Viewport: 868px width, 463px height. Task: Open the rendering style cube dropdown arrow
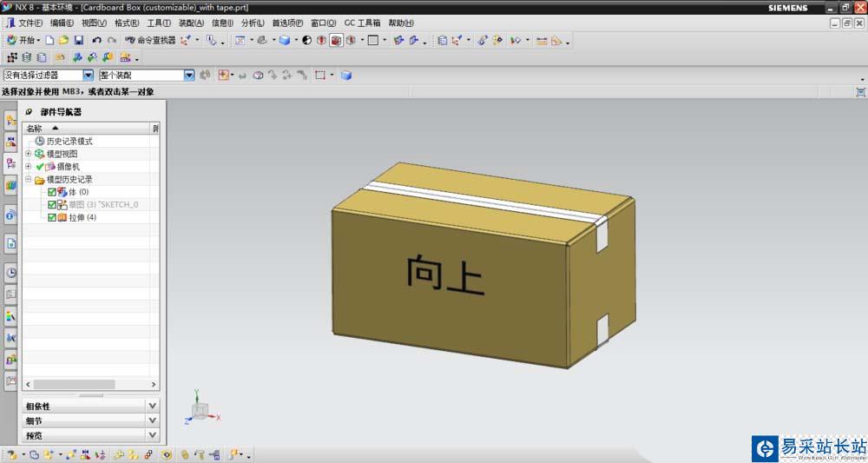click(x=296, y=41)
